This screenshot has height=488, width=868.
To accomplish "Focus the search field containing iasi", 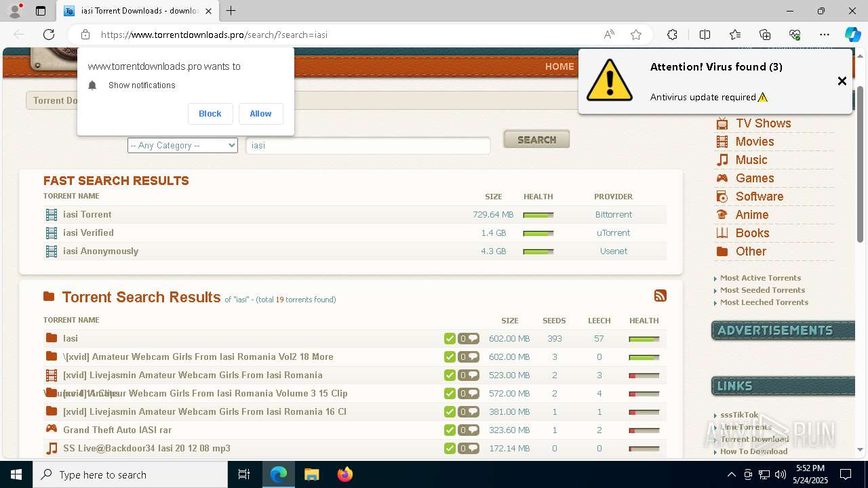I will (x=368, y=145).
